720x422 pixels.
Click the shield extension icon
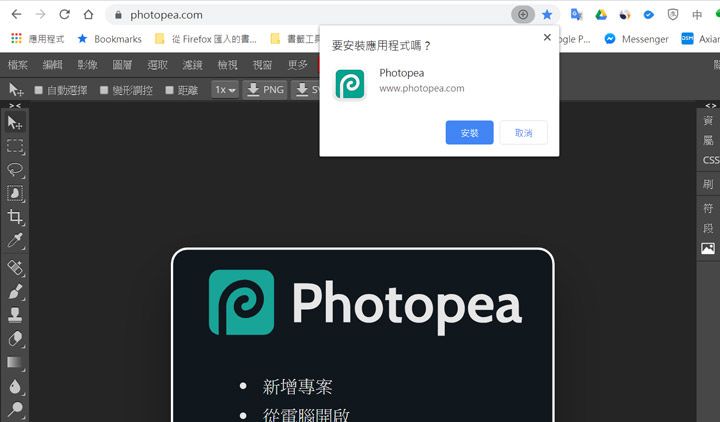(673, 15)
